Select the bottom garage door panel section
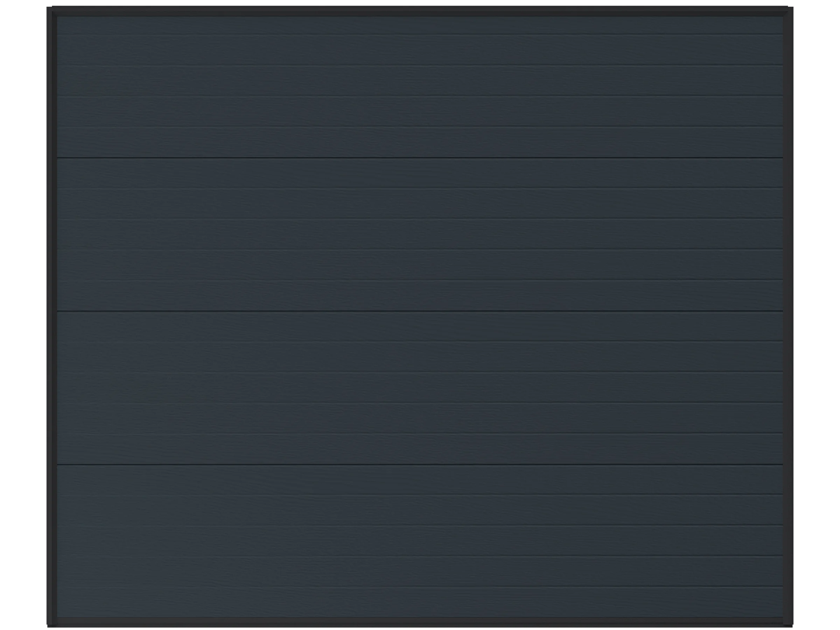Image resolution: width=840 pixels, height=630 pixels. 420,547
